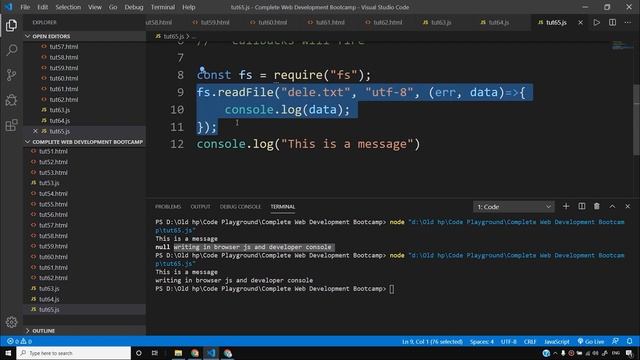The height and width of the screenshot is (360, 640).
Task: Open the Search view in activity bar
Action: point(11,50)
